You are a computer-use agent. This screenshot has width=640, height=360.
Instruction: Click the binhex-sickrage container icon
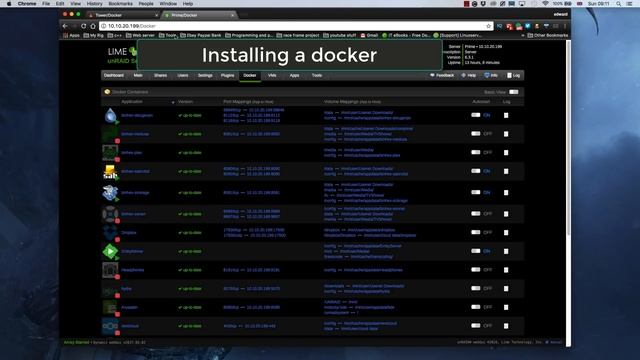(x=110, y=193)
